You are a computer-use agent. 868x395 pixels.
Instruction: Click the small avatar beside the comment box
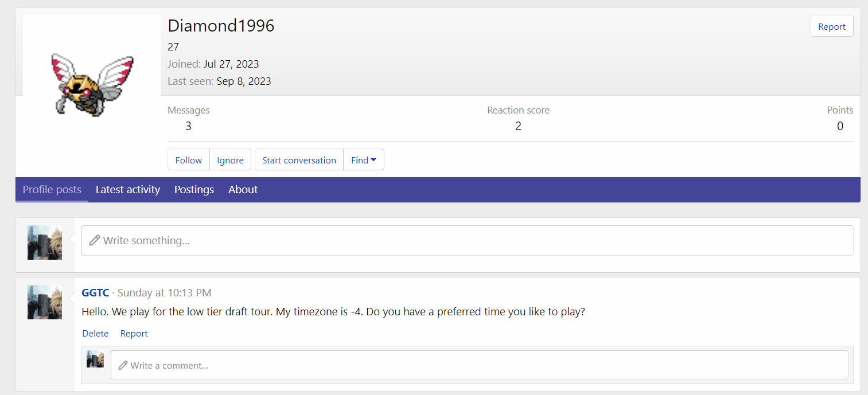click(x=95, y=359)
